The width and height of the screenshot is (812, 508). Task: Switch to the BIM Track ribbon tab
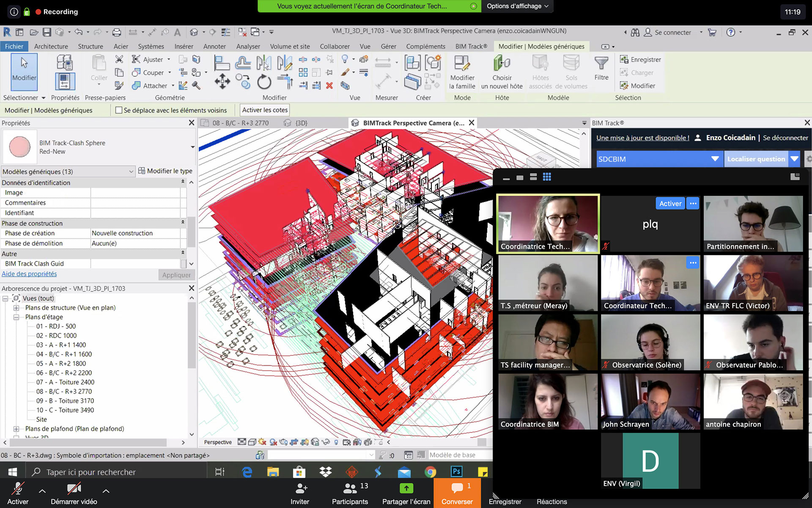click(x=471, y=46)
